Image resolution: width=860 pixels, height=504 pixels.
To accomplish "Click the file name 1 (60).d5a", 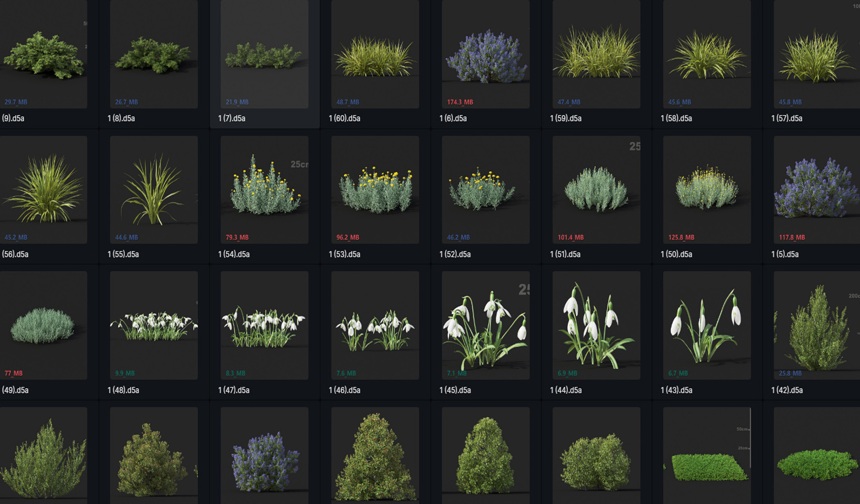I will 344,118.
